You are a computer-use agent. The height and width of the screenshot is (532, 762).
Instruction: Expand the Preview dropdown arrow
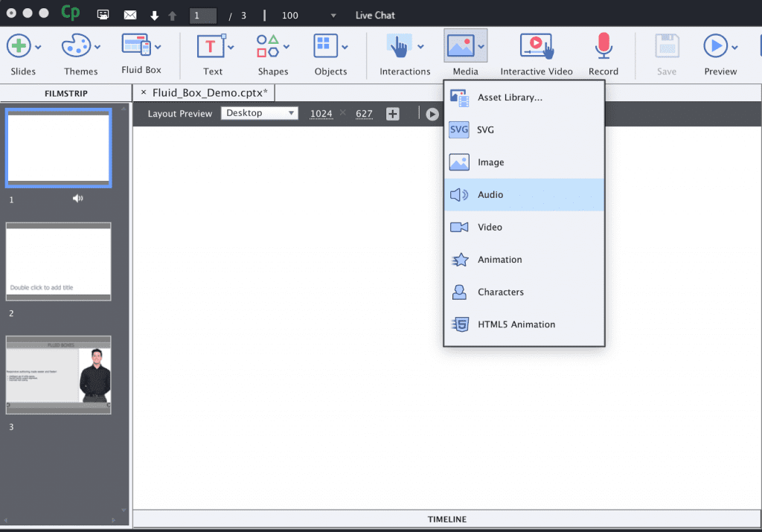(734, 47)
